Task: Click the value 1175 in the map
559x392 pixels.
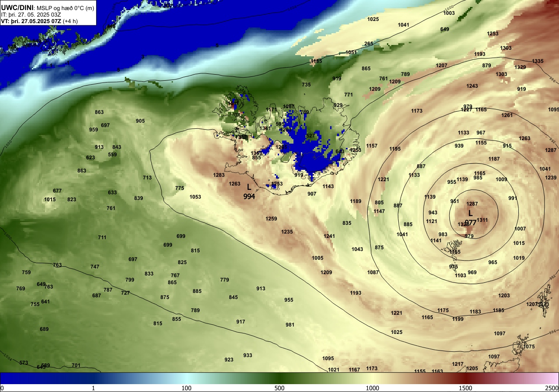Action: click(443, 310)
